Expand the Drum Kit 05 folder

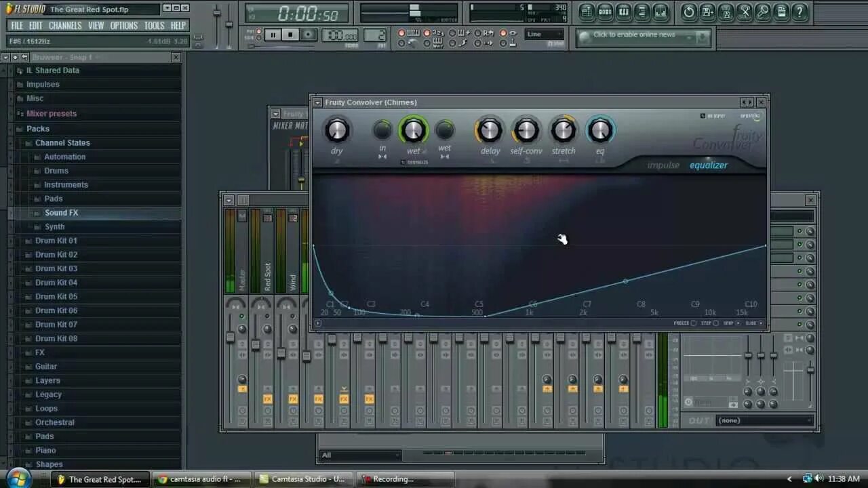56,297
